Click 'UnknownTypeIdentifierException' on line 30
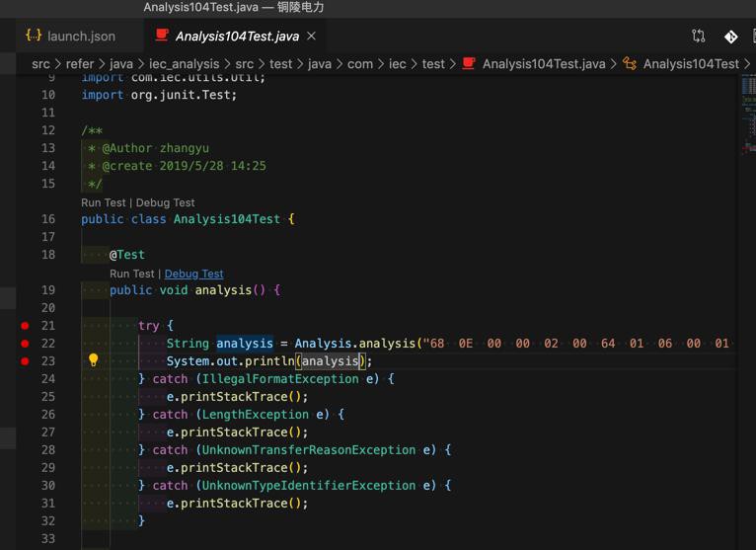Image resolution: width=756 pixels, height=550 pixels. [309, 486]
